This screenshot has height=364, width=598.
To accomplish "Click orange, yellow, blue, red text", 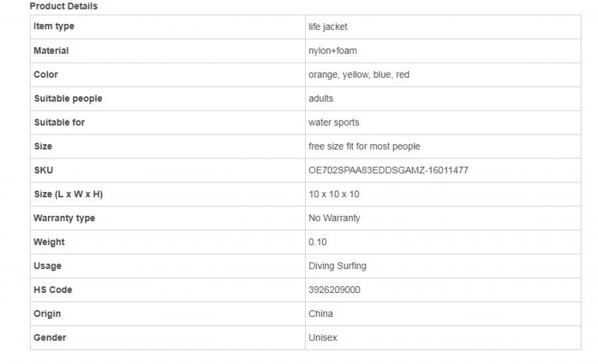I will (359, 75).
